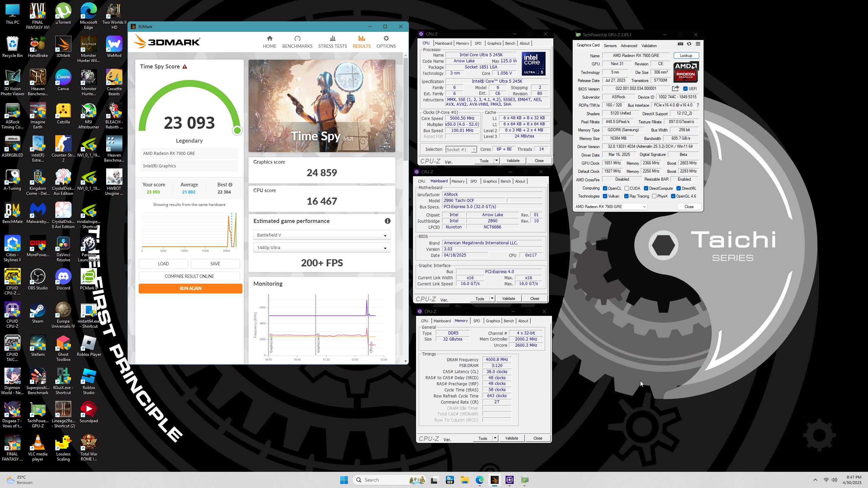Expand Tools arrow in Mainboard CPU-Z window
868x488 pixels.
point(492,298)
